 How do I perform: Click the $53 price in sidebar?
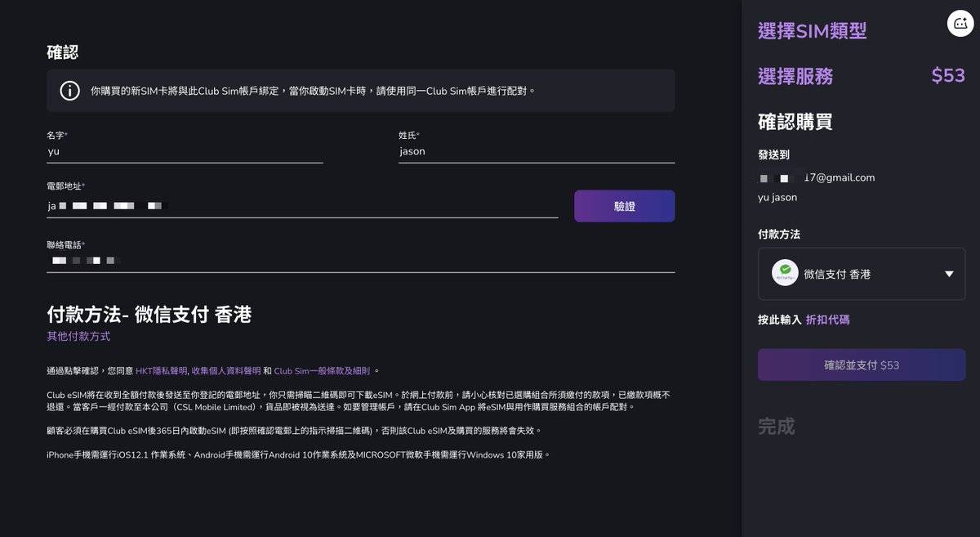point(948,76)
